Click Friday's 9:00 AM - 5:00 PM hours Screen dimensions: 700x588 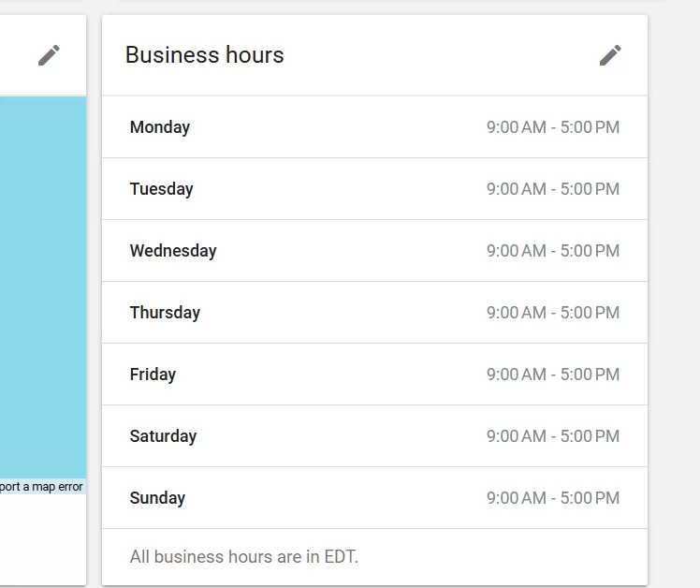pos(552,375)
